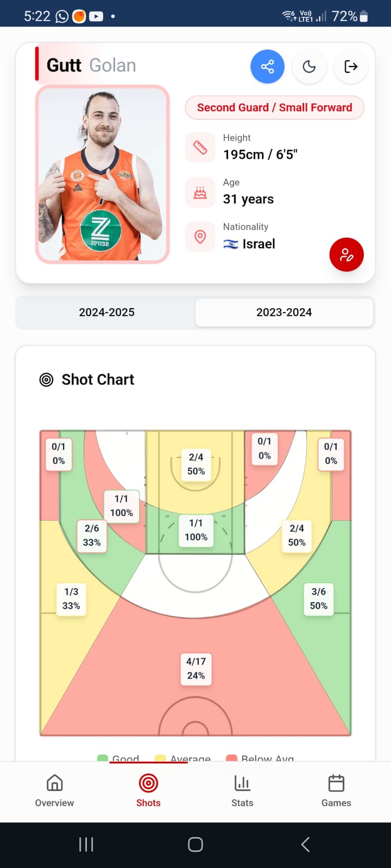Screen dimensions: 391x868
Task: Tap the Second Guard / Small Forward badge
Action: [274, 107]
